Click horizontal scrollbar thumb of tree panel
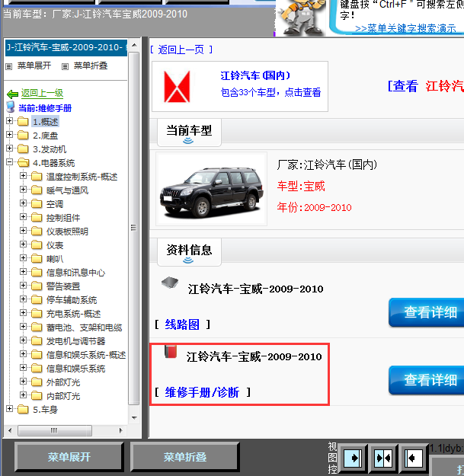This screenshot has height=476, width=464. [x=55, y=430]
